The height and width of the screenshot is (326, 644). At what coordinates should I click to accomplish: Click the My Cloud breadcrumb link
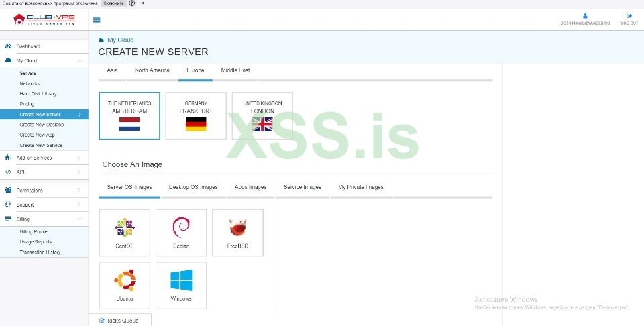pos(121,40)
